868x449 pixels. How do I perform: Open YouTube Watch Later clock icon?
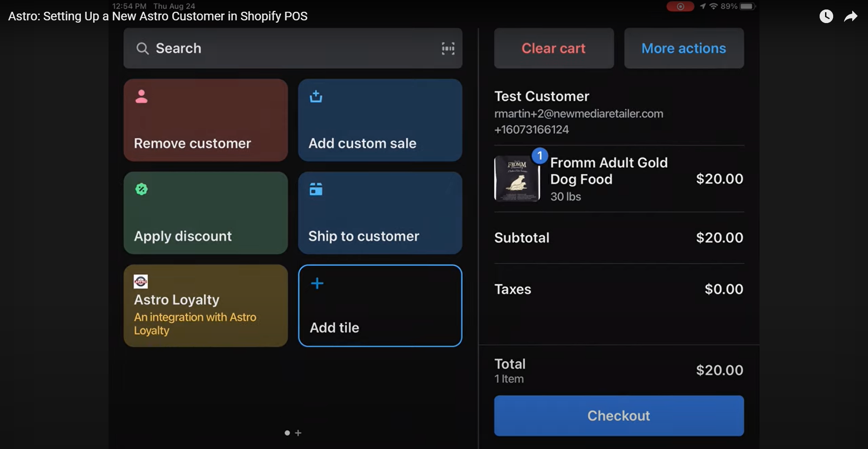pos(826,17)
